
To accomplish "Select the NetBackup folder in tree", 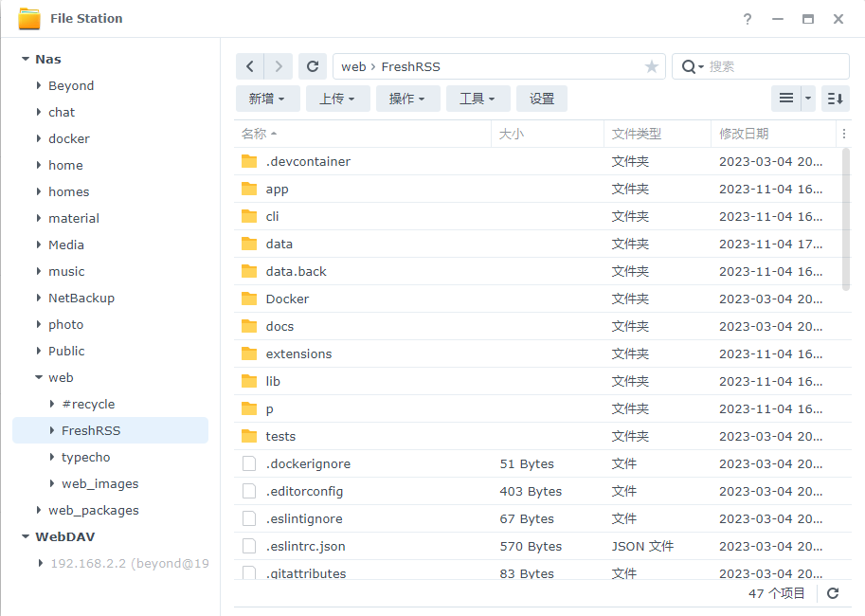I will 81,298.
